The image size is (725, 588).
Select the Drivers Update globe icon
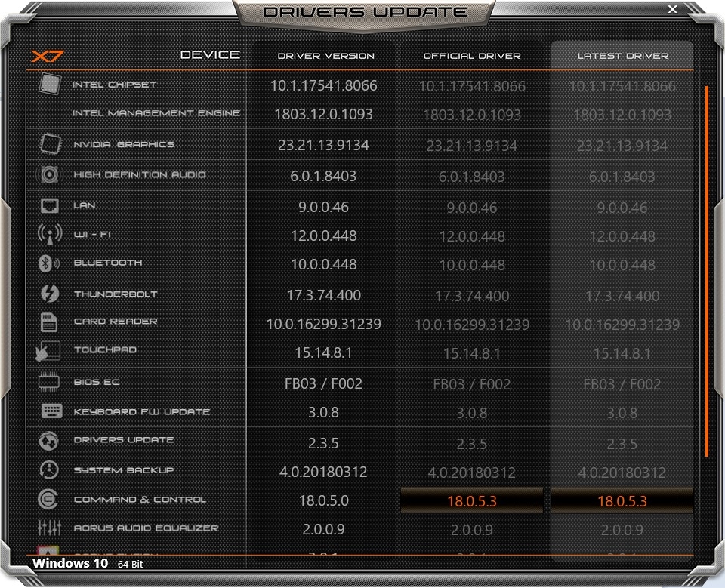click(48, 441)
